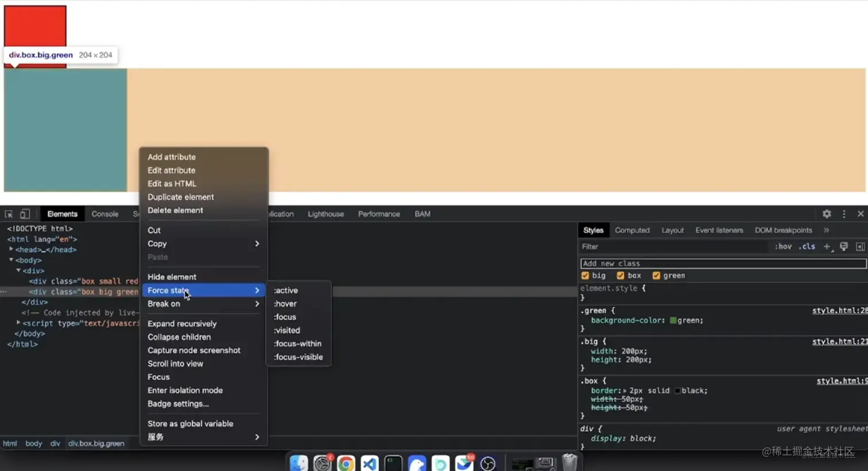This screenshot has width=868, height=471.
Task: Open the Break on submenu
Action: coord(204,304)
